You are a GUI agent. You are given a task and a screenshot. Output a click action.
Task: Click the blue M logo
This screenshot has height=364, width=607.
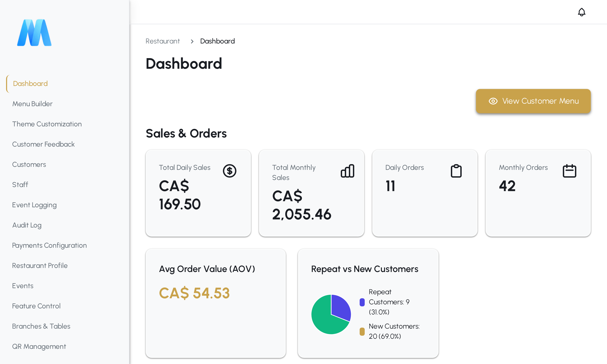tap(34, 33)
